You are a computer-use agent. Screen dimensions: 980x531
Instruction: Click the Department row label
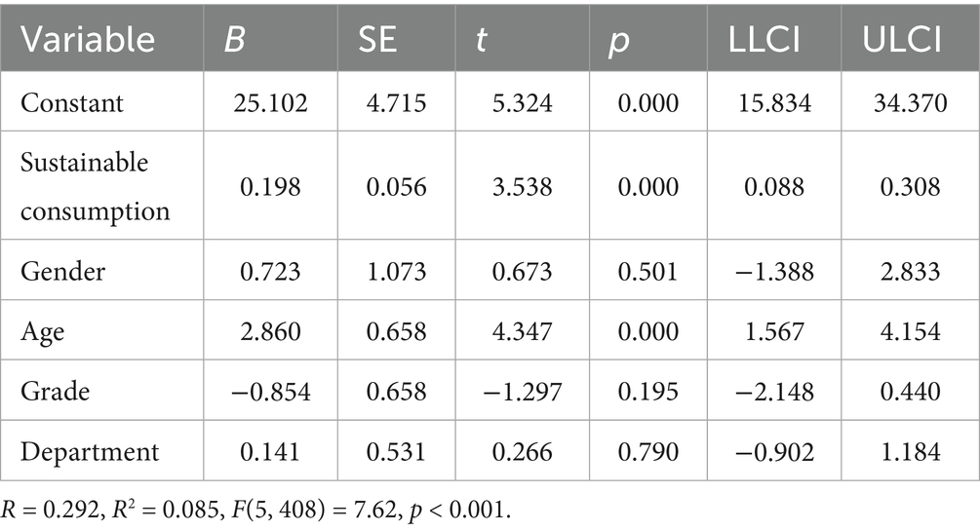(x=90, y=452)
